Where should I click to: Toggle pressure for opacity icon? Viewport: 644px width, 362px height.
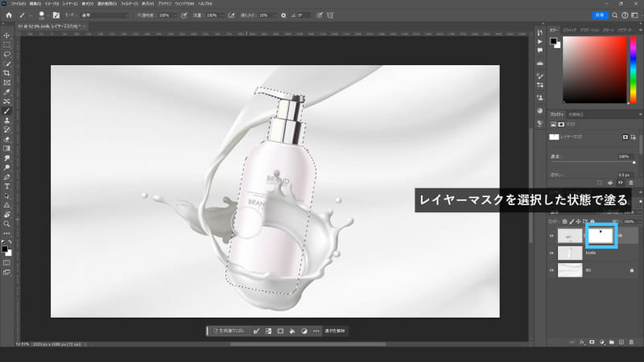click(184, 15)
